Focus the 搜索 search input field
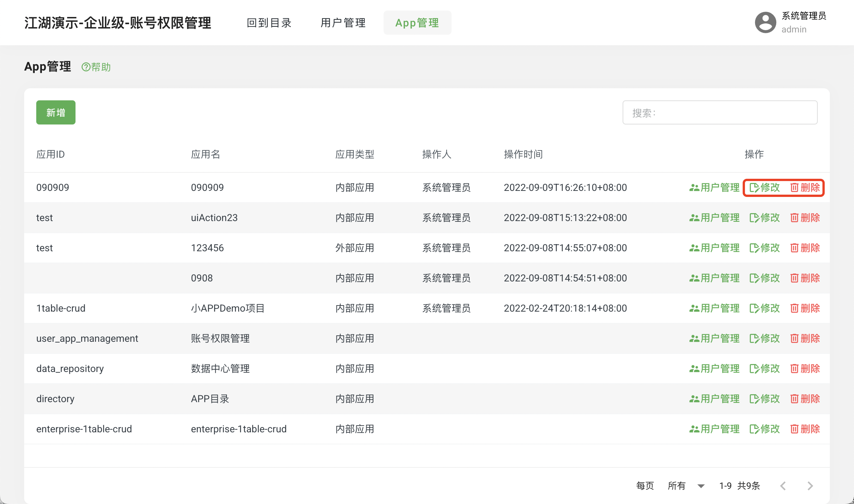Screen dimensions: 854x504 pos(720,112)
